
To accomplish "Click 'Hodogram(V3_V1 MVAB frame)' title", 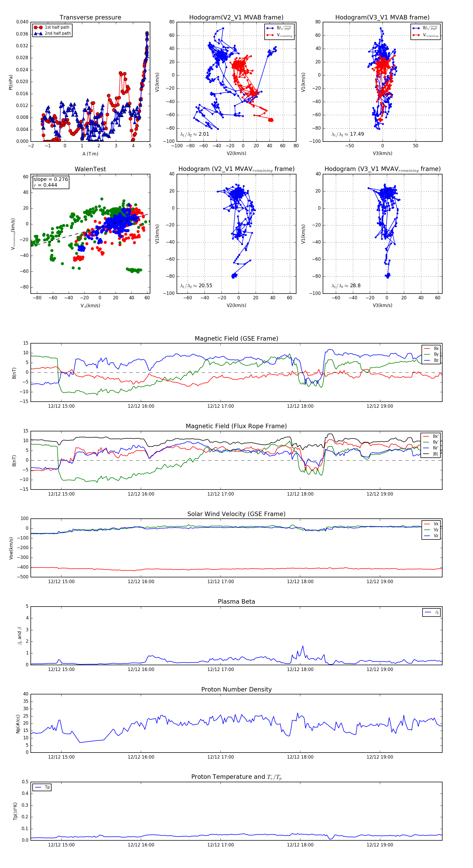I will click(x=382, y=18).
